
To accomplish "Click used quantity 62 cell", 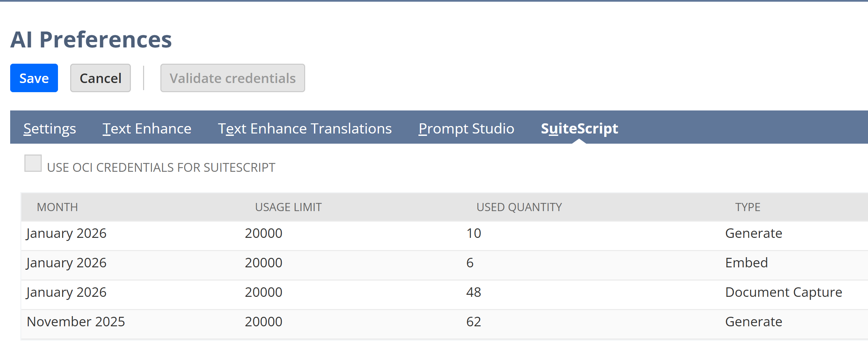I will pyautogui.click(x=473, y=322).
